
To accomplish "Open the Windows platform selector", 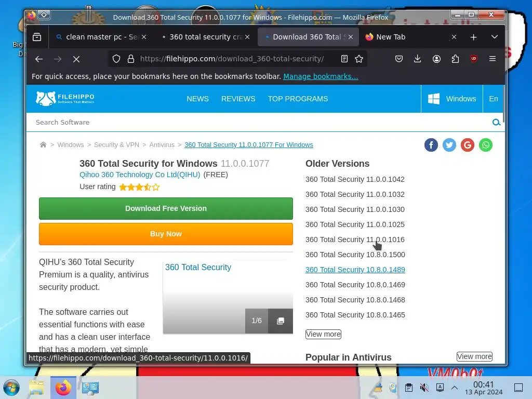I will (452, 99).
